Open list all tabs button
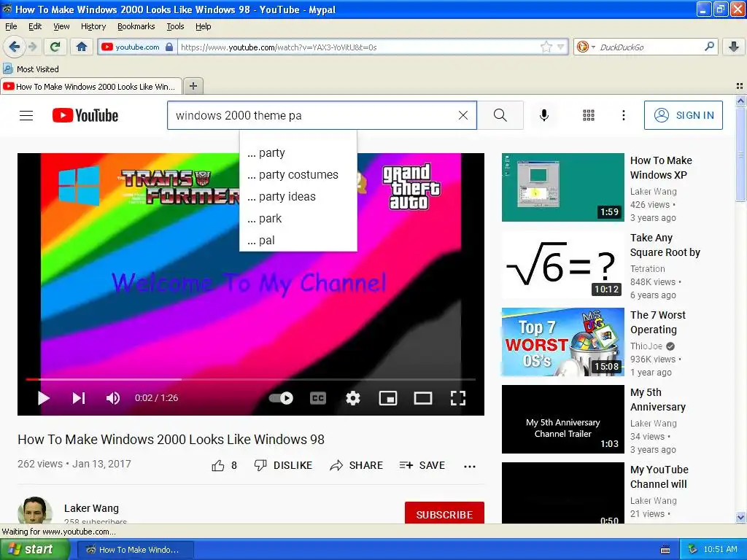Viewport: 747px width, 560px height. tap(740, 86)
